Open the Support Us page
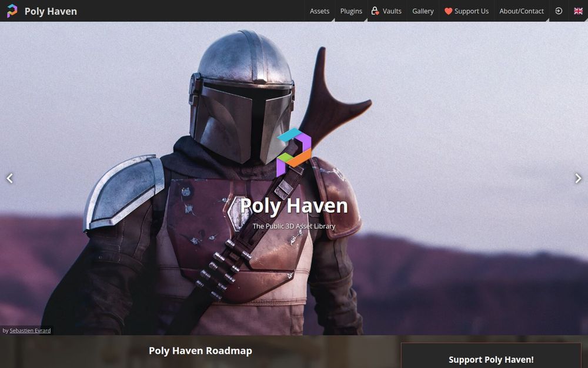Screen dimensions: 588x368 [x=466, y=11]
